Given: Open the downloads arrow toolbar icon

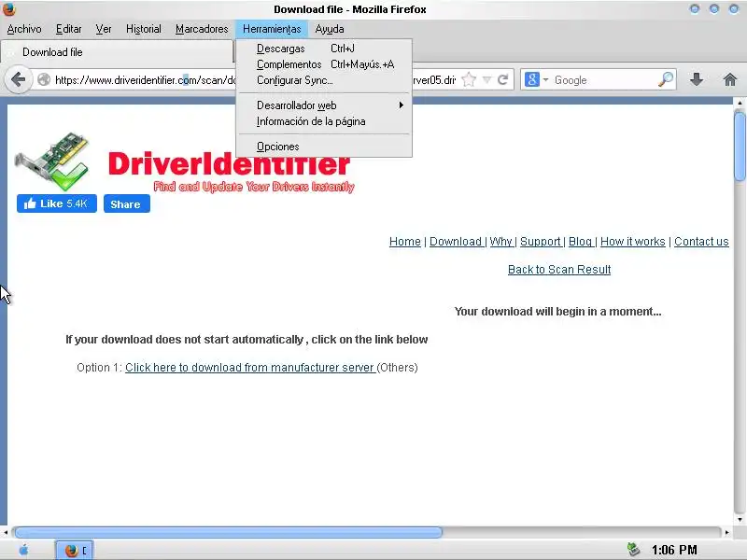Looking at the screenshot, I should click(x=697, y=79).
